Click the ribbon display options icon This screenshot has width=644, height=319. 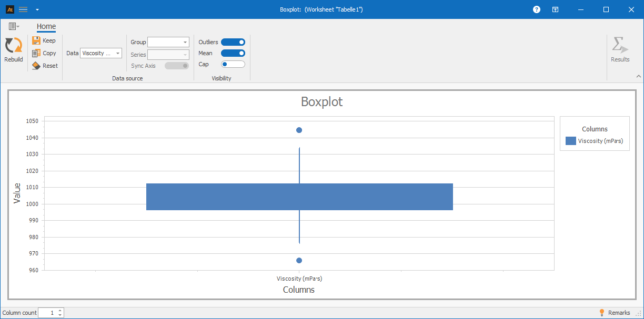pos(555,9)
